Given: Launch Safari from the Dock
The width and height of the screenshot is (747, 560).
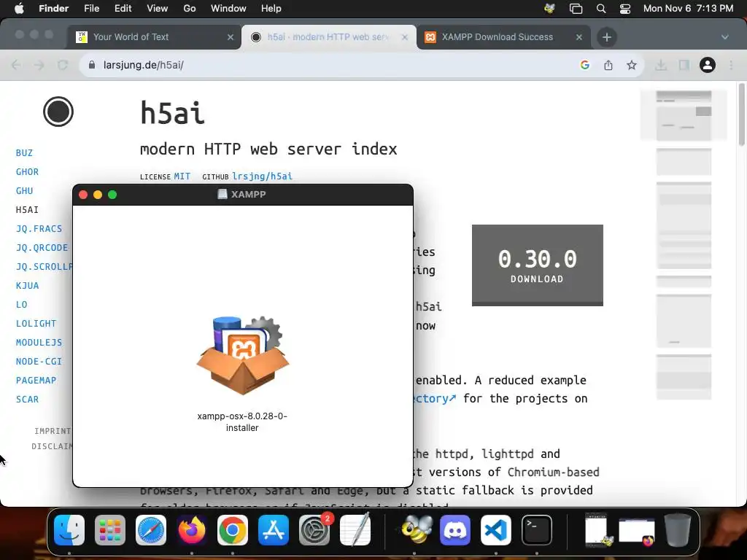Looking at the screenshot, I should [151, 530].
